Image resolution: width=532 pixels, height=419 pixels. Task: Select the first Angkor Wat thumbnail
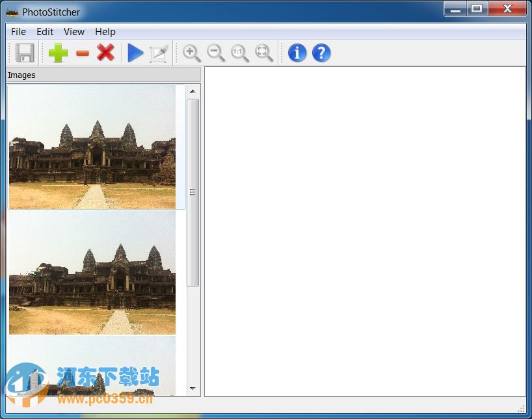pos(91,147)
